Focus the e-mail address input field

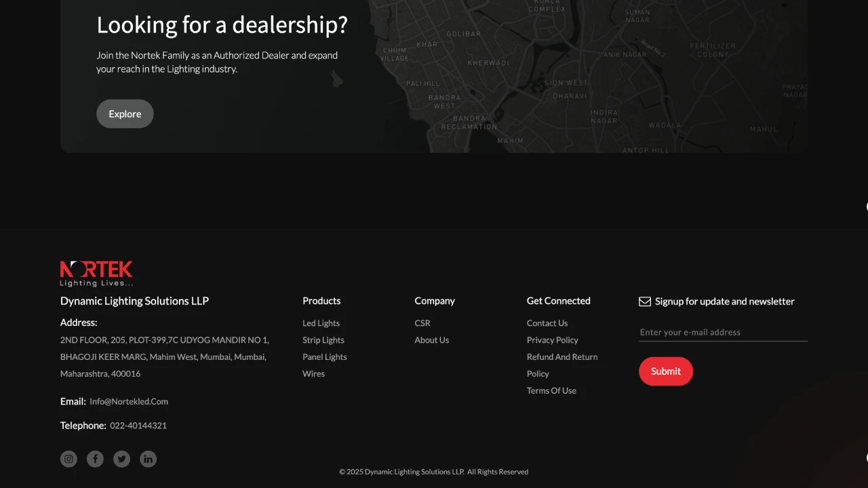point(722,332)
